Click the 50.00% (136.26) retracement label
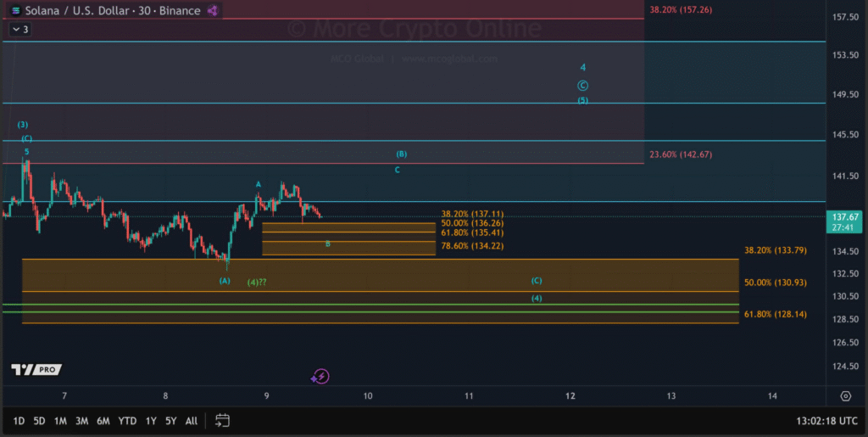The image size is (868, 437). point(472,223)
